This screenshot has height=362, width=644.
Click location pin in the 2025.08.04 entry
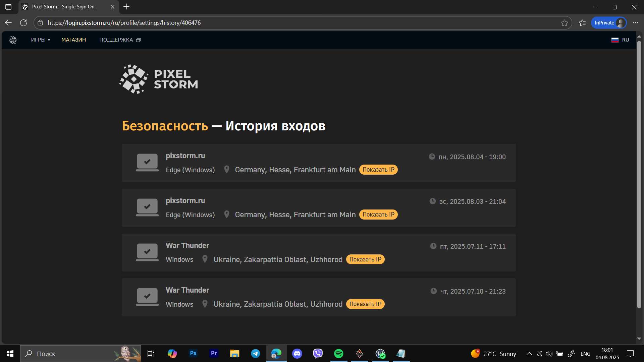[x=227, y=170]
